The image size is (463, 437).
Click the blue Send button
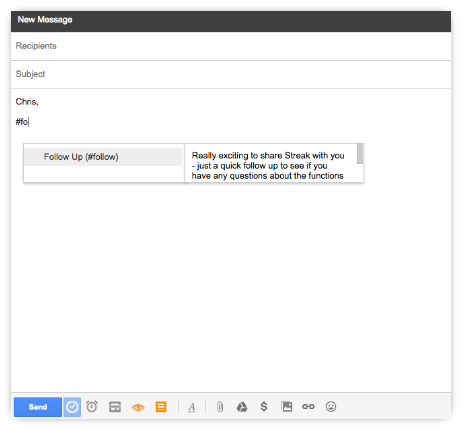tap(38, 407)
